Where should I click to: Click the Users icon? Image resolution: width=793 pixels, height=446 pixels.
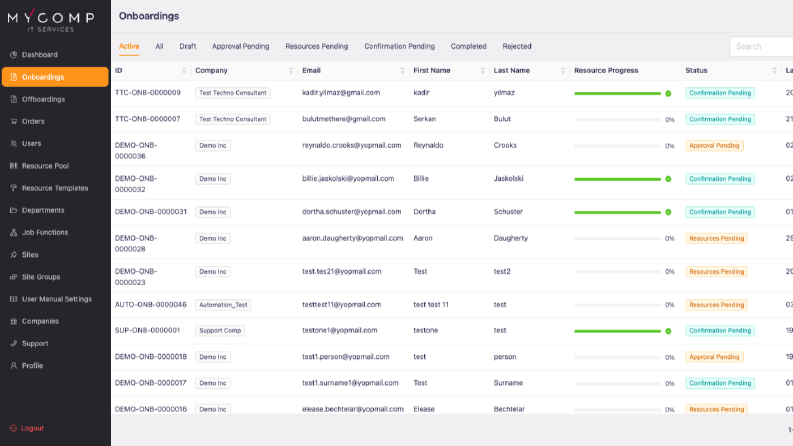[x=14, y=144]
